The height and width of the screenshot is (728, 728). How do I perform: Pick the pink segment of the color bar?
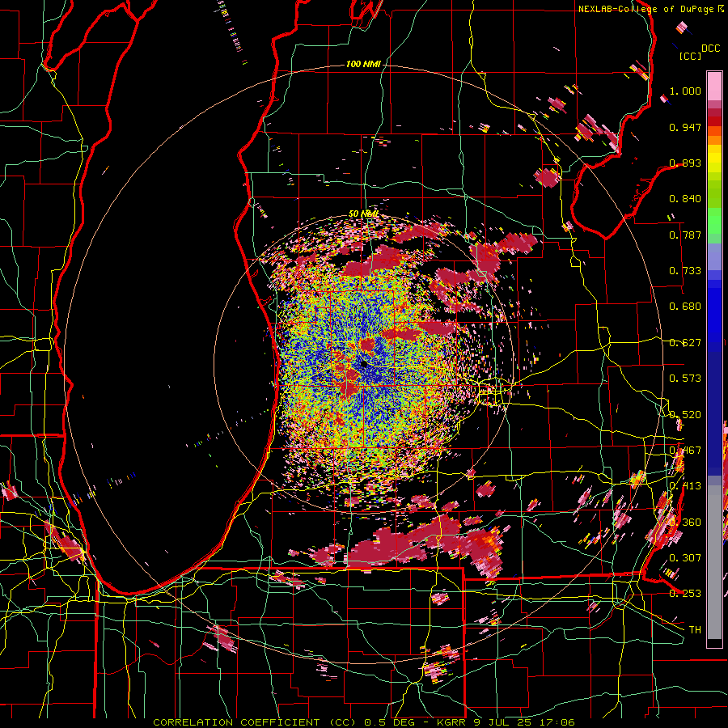pyautogui.click(x=714, y=86)
